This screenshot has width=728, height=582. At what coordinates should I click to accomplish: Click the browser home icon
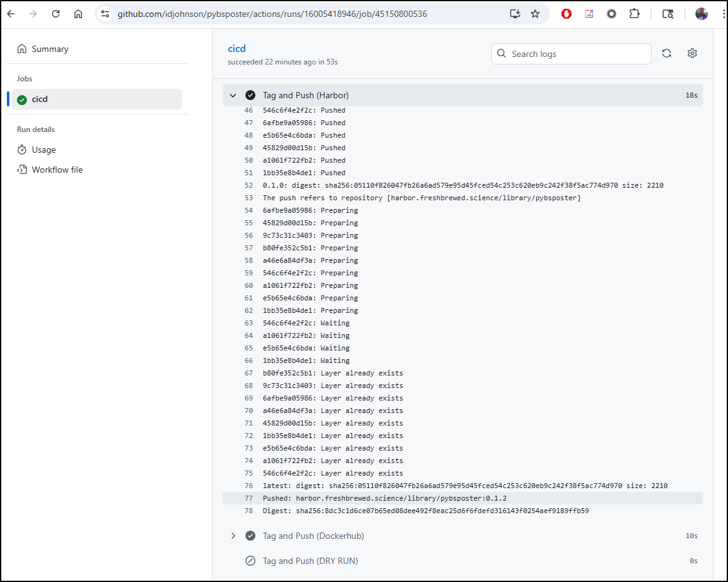point(78,14)
